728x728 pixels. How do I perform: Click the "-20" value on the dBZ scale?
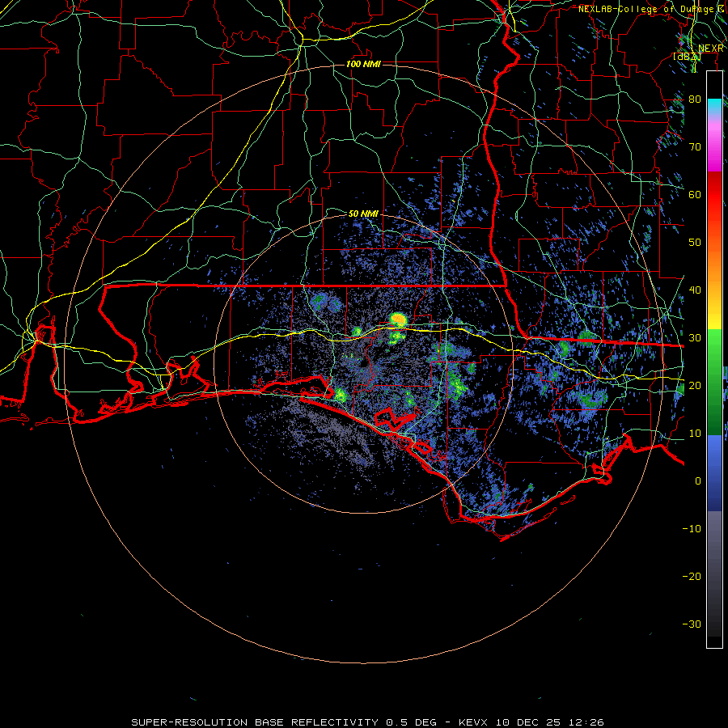click(692, 576)
